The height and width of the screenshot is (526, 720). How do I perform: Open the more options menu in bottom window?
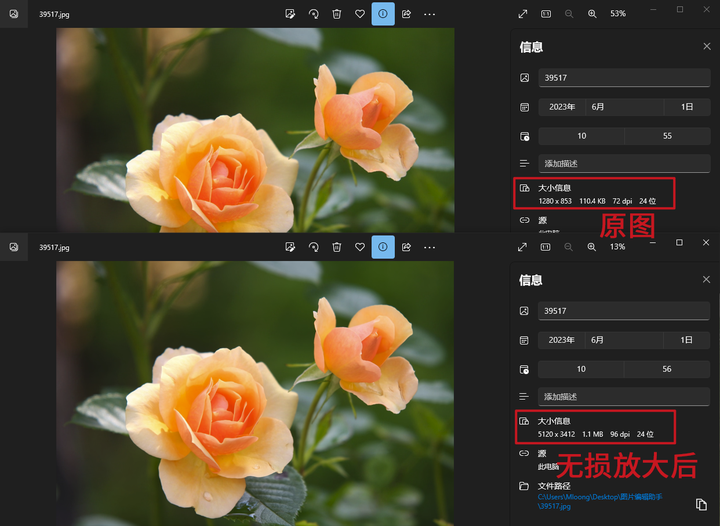(x=429, y=247)
